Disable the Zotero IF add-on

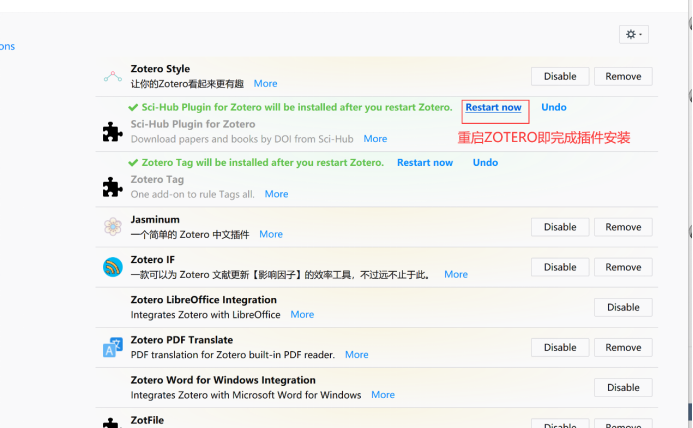[560, 268]
